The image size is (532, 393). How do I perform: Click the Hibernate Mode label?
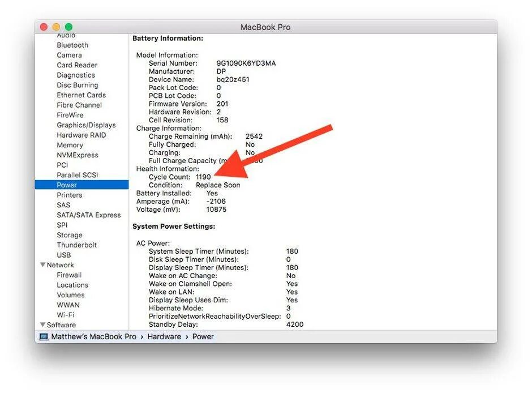176,308
